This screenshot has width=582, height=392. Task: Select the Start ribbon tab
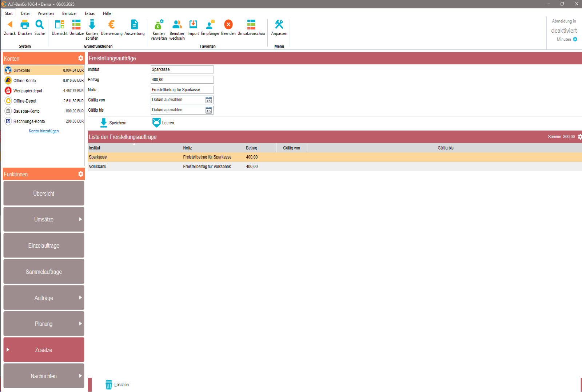click(x=9, y=13)
